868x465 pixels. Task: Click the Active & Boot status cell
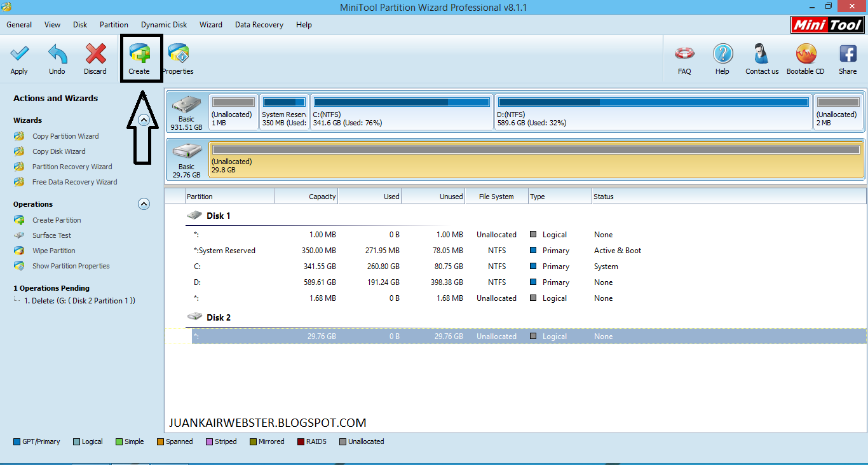click(x=618, y=251)
